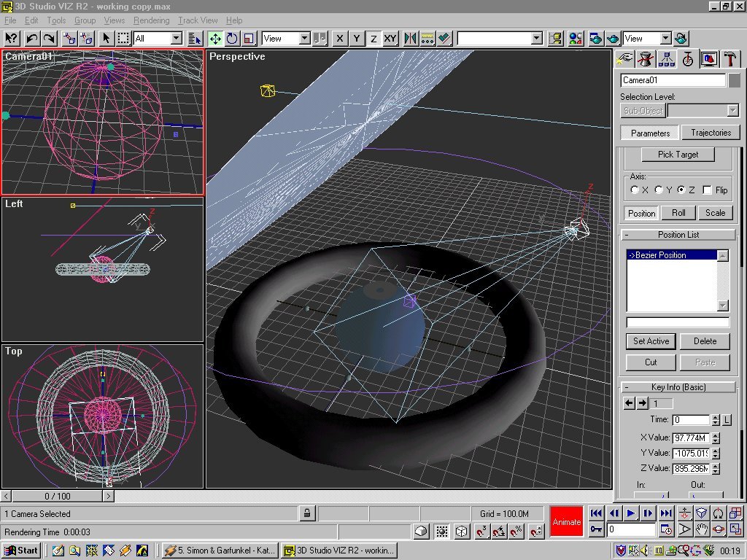Viewport: 747px width, 560px height.
Task: Open the Create command panel
Action: tap(624, 59)
